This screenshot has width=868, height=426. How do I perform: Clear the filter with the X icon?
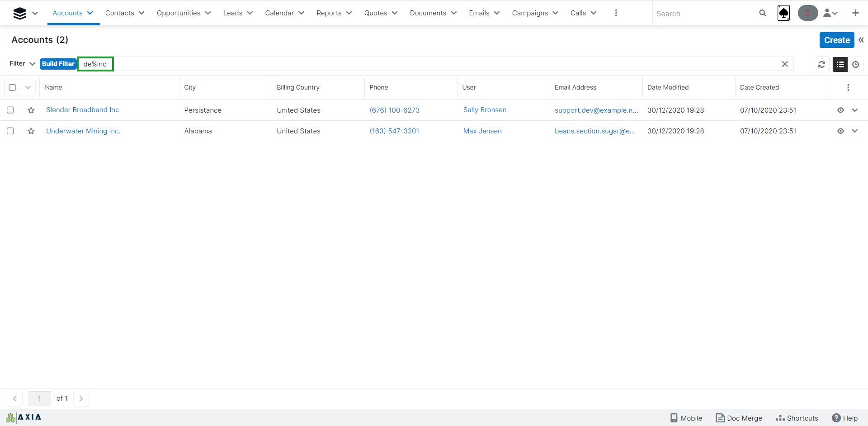coord(785,64)
